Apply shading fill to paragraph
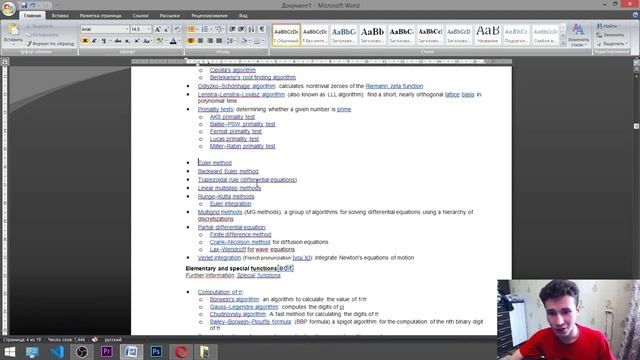640x360 pixels. point(244,41)
